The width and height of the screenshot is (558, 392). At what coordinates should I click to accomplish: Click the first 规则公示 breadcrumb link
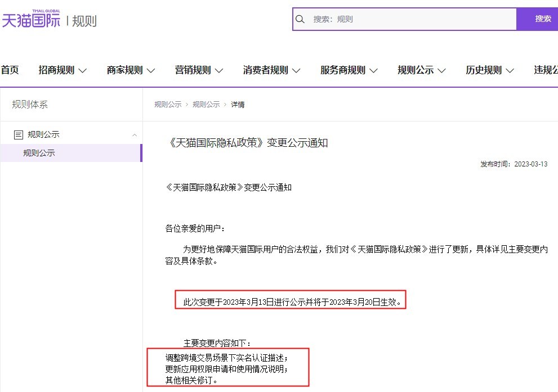click(168, 105)
